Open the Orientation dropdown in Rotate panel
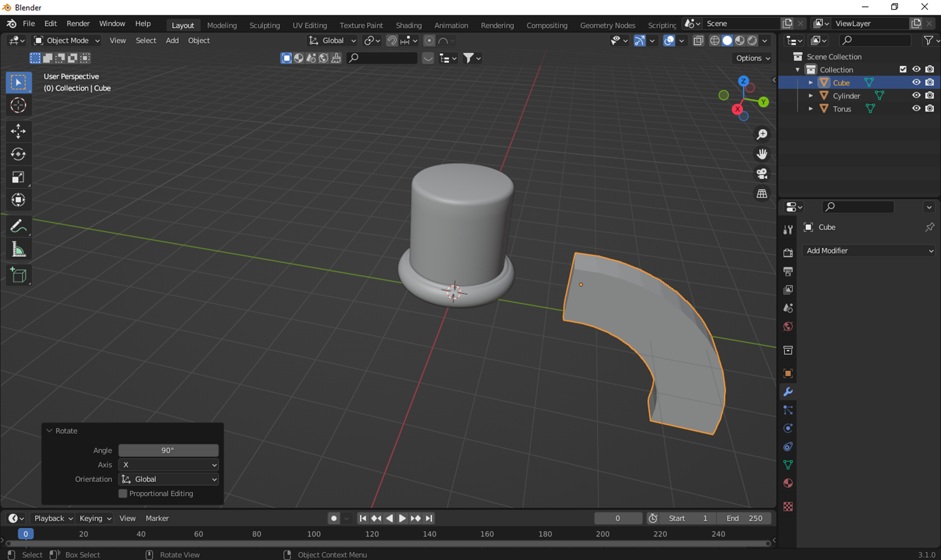This screenshot has height=560, width=941. click(x=168, y=479)
